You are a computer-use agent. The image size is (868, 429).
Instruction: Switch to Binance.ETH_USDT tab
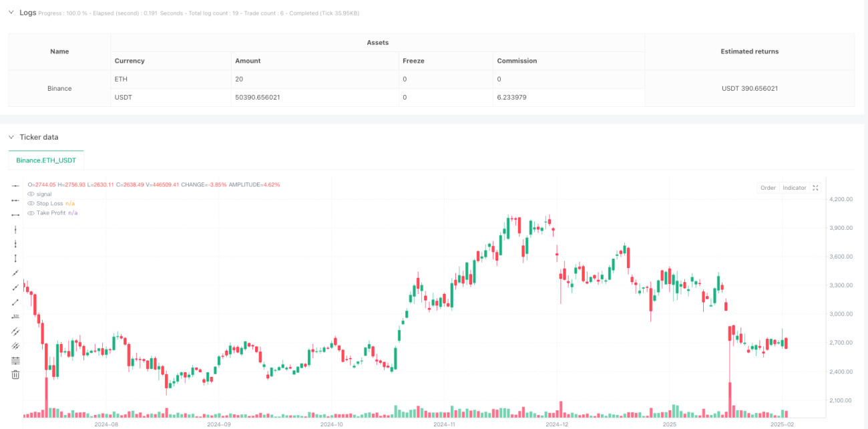[x=46, y=160]
